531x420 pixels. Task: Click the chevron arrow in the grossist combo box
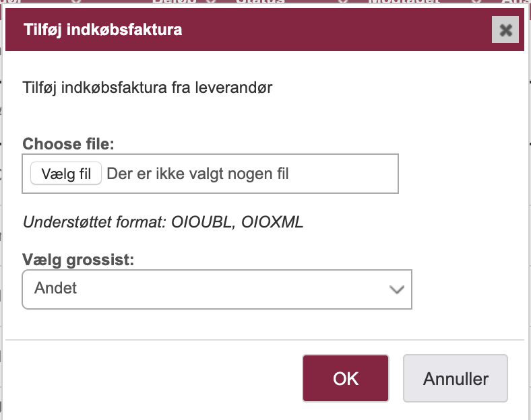point(396,289)
